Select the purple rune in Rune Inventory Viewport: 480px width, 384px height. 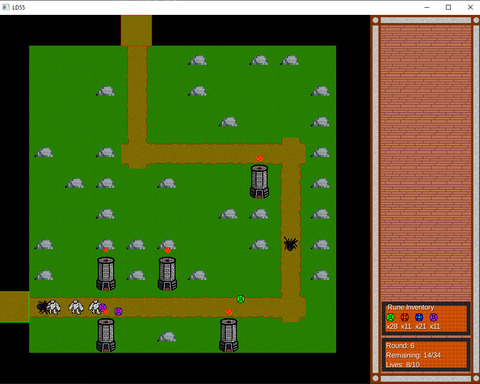(x=433, y=317)
